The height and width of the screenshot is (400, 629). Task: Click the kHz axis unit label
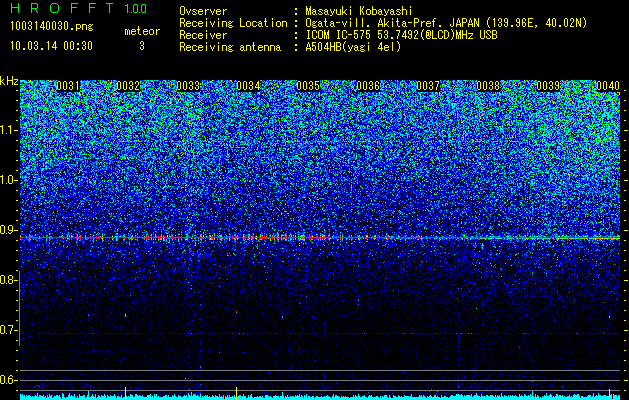[9, 81]
